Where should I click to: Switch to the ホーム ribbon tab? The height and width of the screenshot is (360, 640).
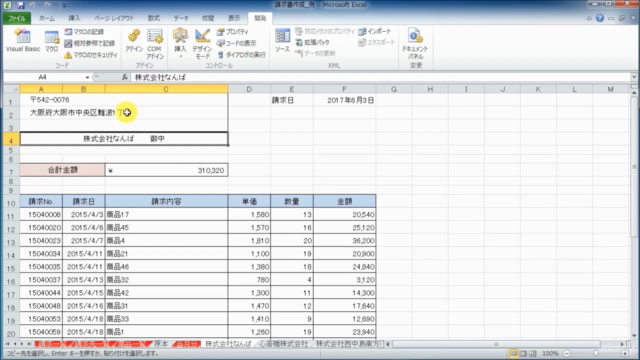point(47,18)
